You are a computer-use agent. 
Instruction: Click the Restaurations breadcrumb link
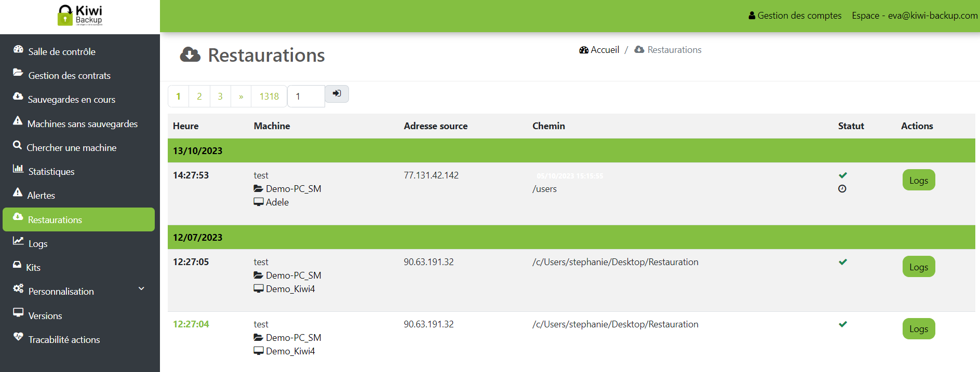click(668, 50)
